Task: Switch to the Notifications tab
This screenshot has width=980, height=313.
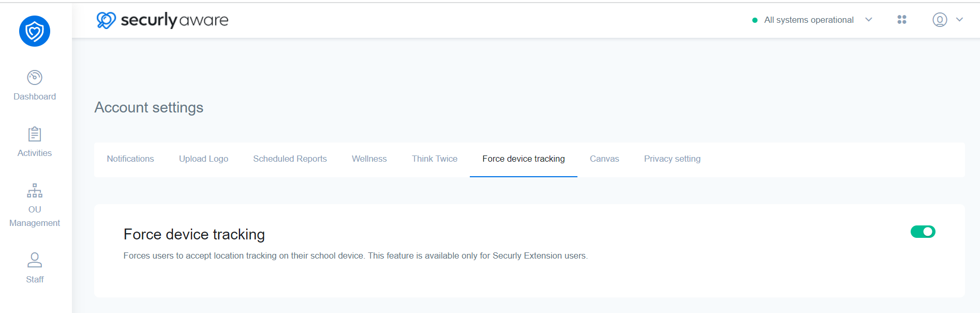Action: pos(130,159)
